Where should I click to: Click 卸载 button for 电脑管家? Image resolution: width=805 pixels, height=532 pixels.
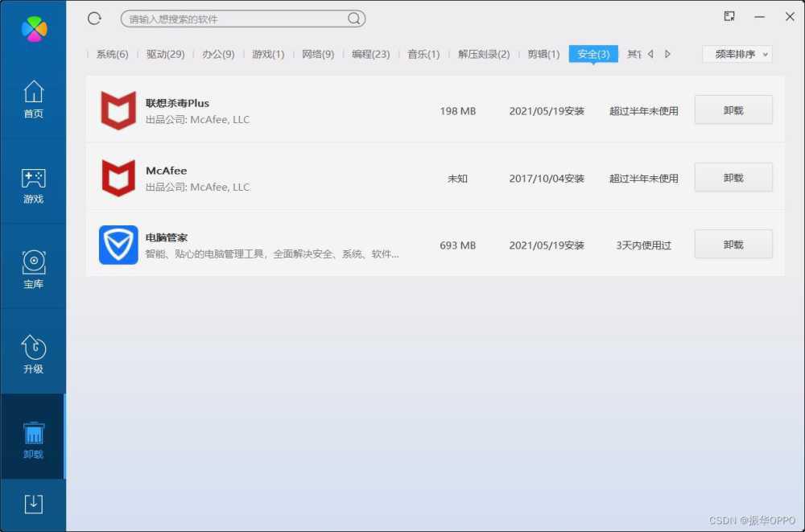733,245
